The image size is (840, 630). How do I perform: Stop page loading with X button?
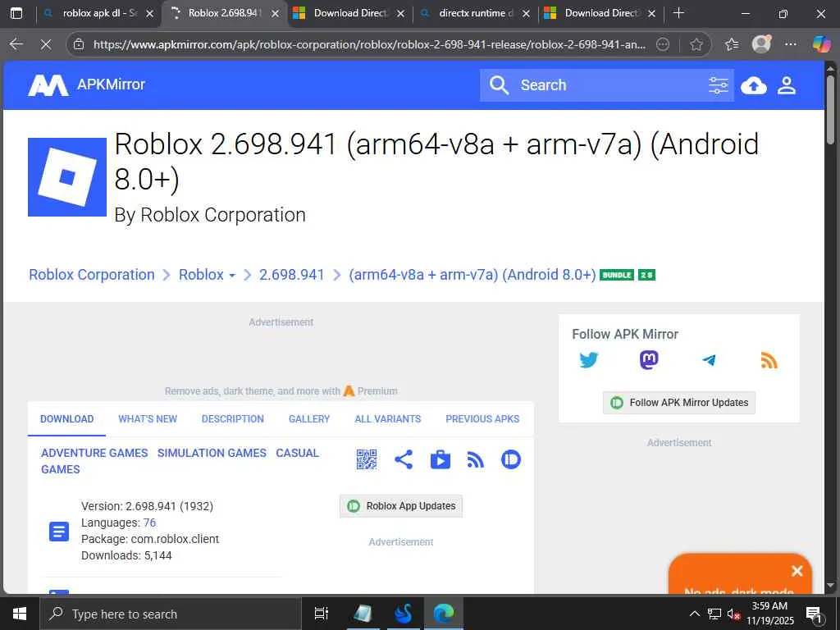point(46,44)
